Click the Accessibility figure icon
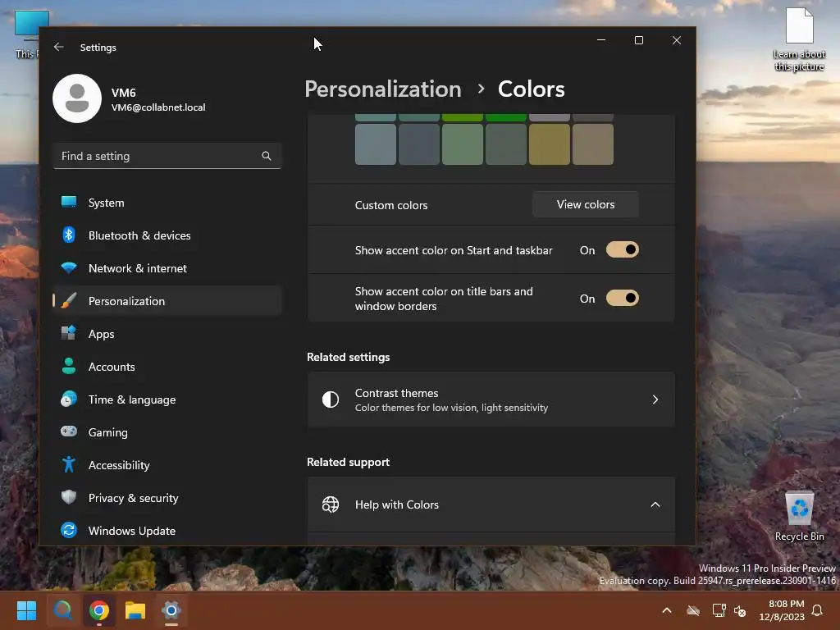The height and width of the screenshot is (630, 840). 69,464
